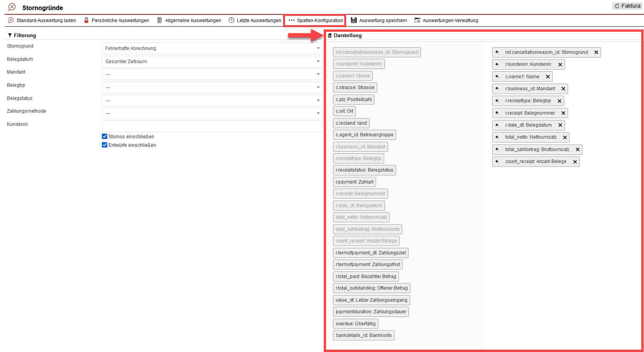Click the person icon for Persönliche Auswertungen

[x=86, y=20]
